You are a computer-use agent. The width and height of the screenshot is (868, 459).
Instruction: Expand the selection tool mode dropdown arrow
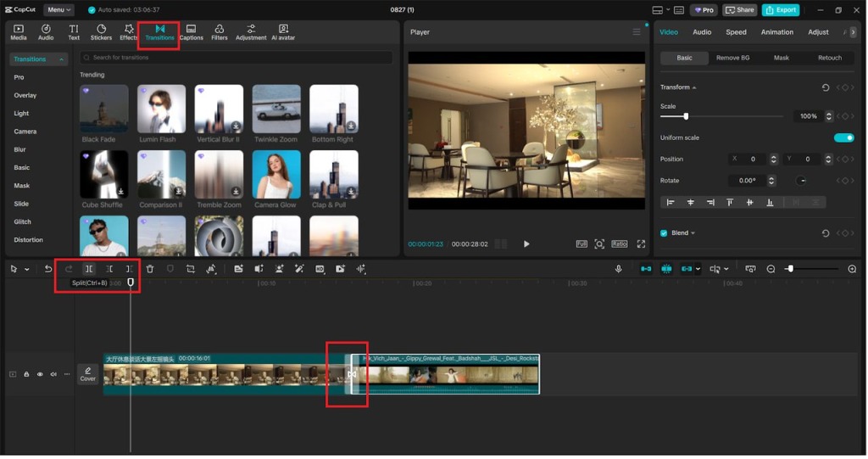[27, 270]
